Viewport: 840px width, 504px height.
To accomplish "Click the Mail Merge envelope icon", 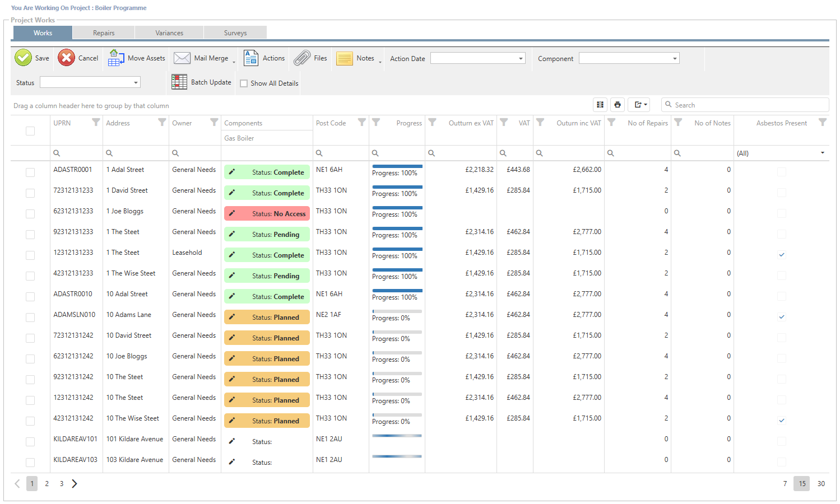I will (182, 58).
